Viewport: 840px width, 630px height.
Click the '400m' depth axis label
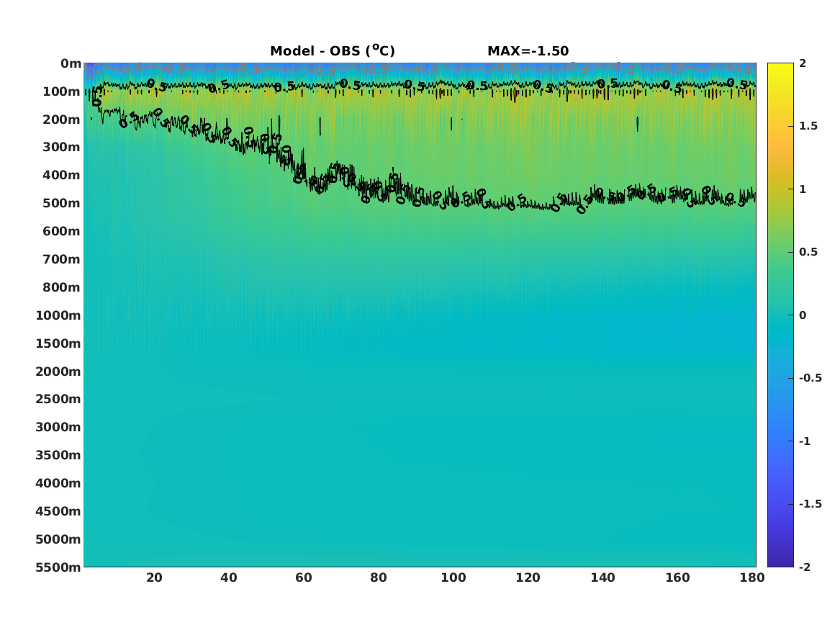[62, 175]
